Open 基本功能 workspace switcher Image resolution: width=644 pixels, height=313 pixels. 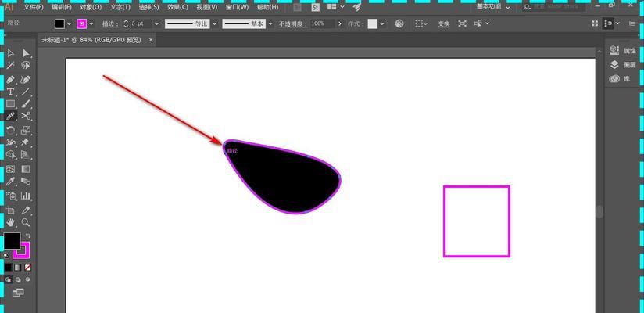(x=493, y=6)
